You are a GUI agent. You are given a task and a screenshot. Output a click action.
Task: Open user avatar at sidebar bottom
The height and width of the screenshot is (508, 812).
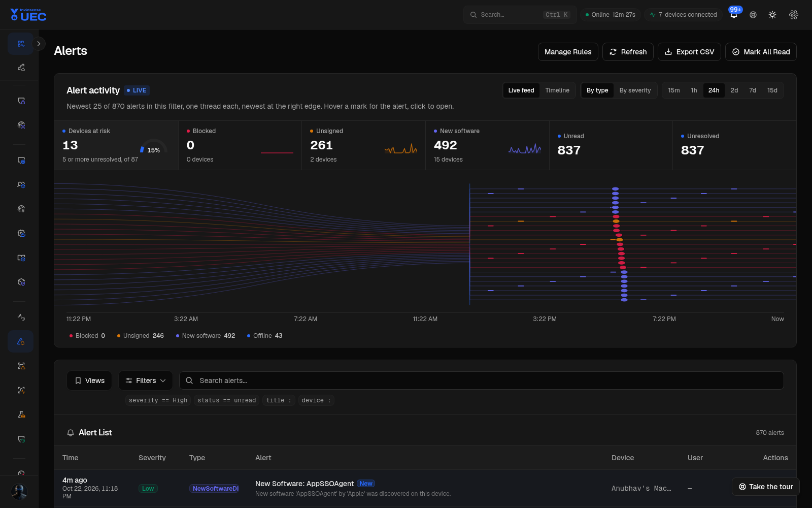[19, 492]
